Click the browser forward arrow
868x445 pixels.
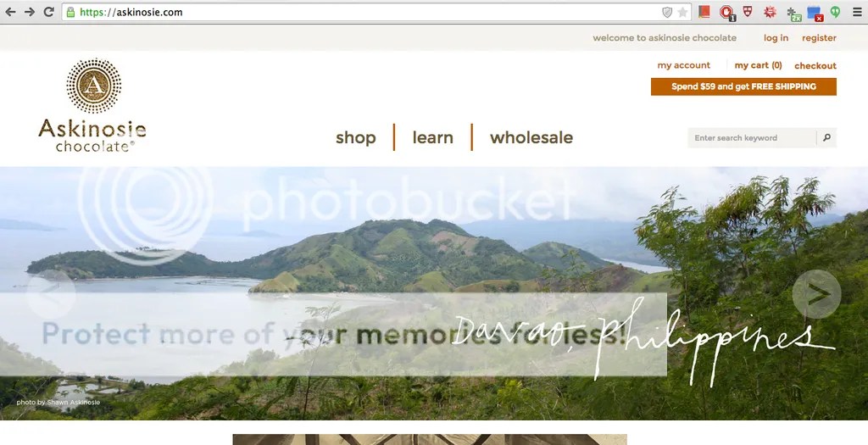coord(30,12)
